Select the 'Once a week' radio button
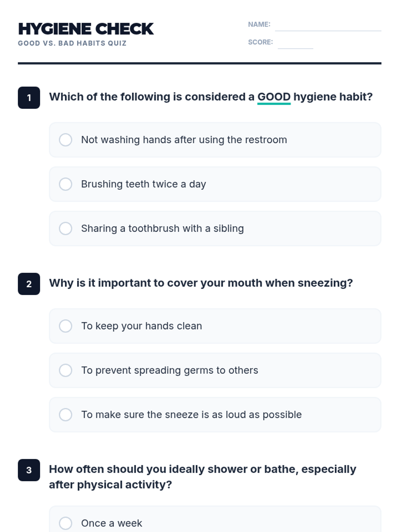The width and height of the screenshot is (399, 532). coord(66,523)
